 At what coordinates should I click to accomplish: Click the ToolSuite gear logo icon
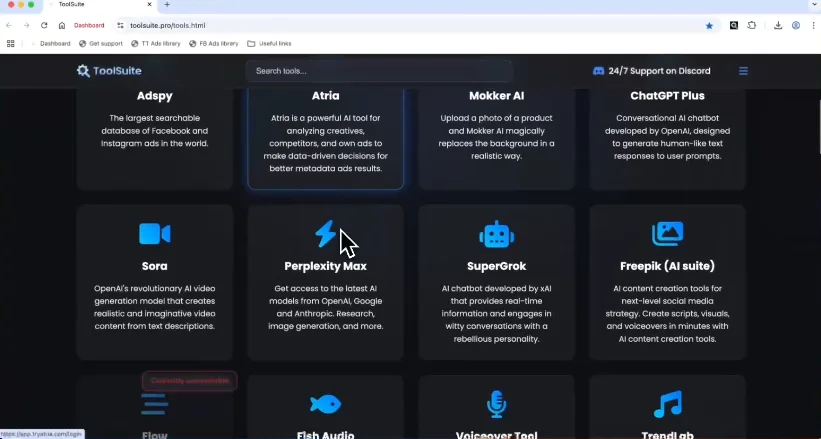pos(83,71)
